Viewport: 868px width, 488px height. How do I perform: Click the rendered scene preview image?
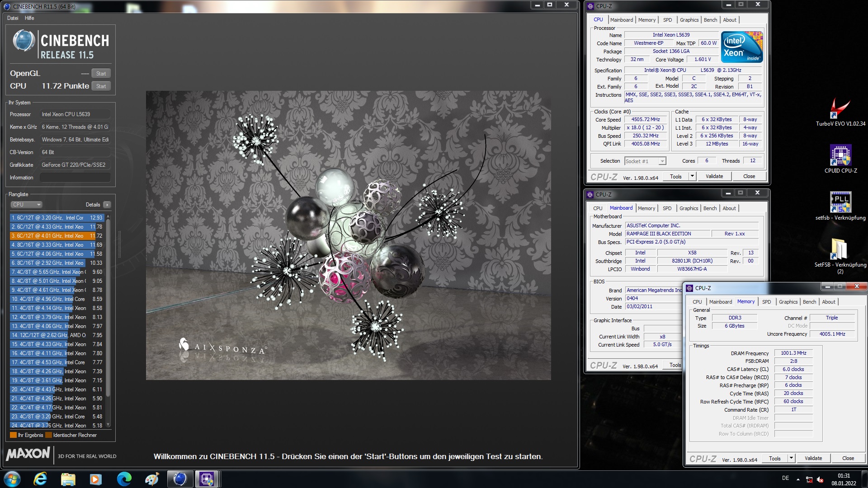tap(348, 235)
